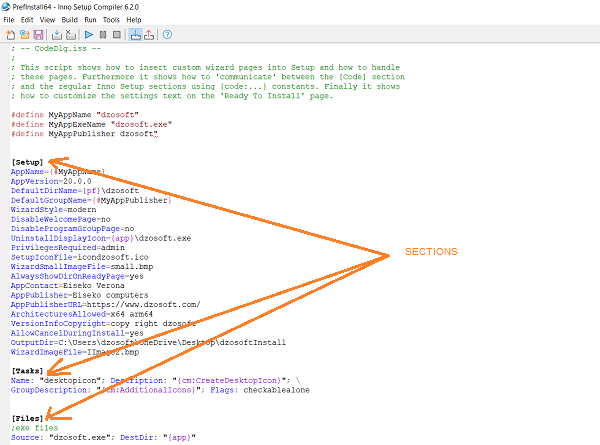The image size is (600, 445).
Task: Click the AppContact=Eiseko Verona line
Action: 68,285
